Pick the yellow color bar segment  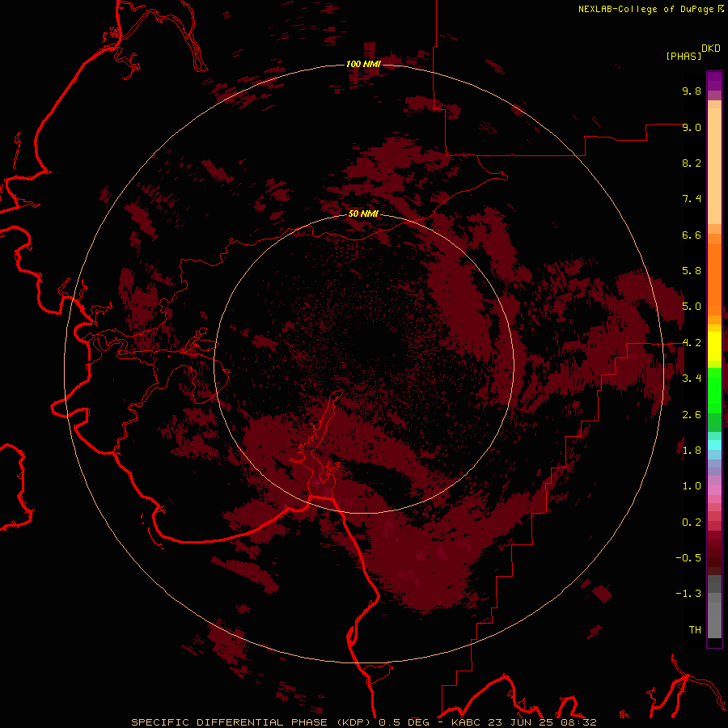[714, 346]
